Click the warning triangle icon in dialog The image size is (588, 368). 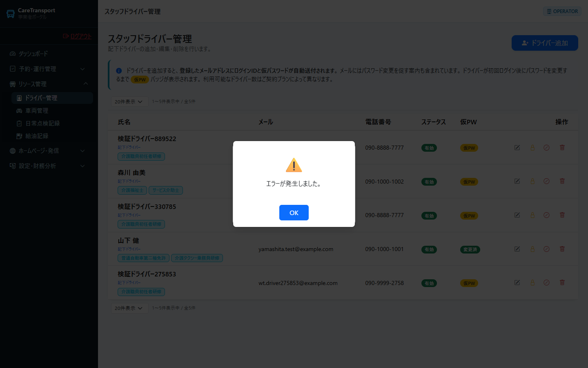point(294,165)
